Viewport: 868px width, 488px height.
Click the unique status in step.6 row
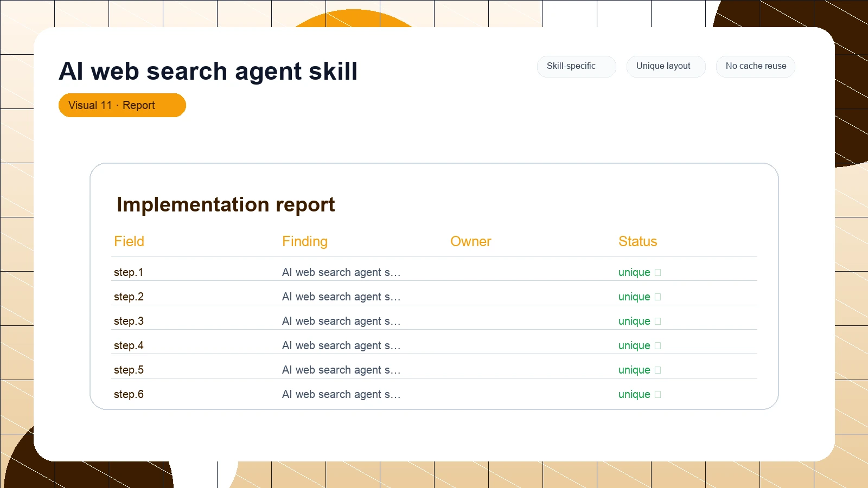click(x=634, y=394)
